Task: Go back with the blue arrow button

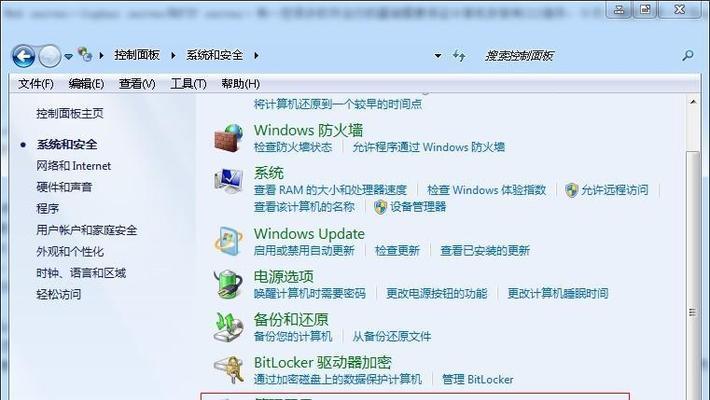Action: point(24,56)
